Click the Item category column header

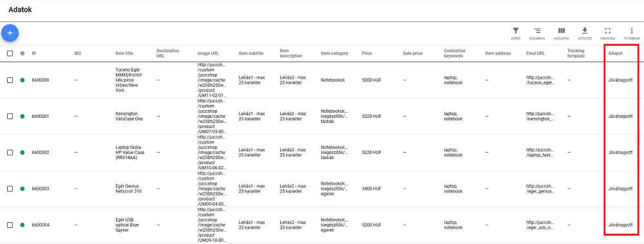tap(334, 53)
